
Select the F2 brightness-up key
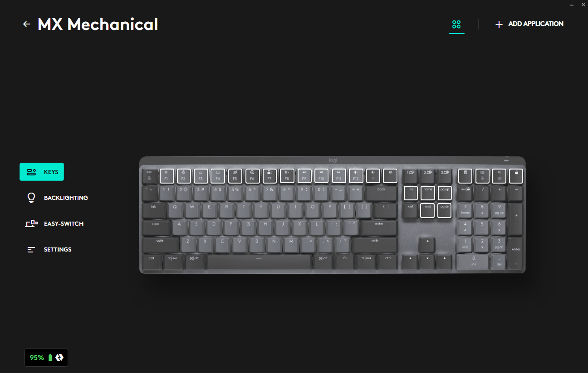coord(184,176)
